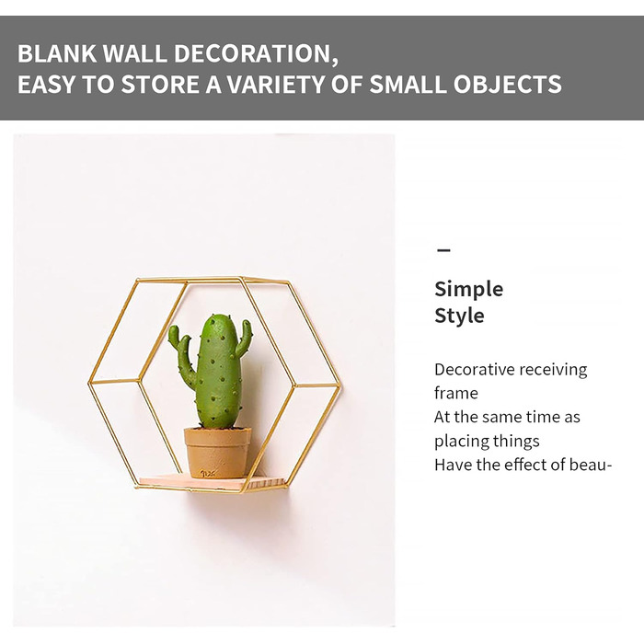Screen dimensions: 644x644
Task: Click the hexagon frame's rightmost corner
Action: point(339,386)
